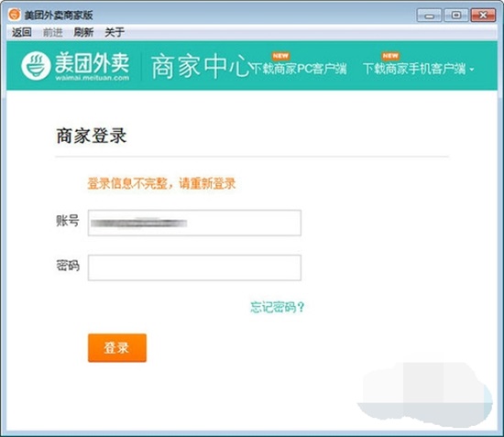Click the Meituan app icon in title bar
Viewport: 504px width, 437px height.
pyautogui.click(x=15, y=15)
